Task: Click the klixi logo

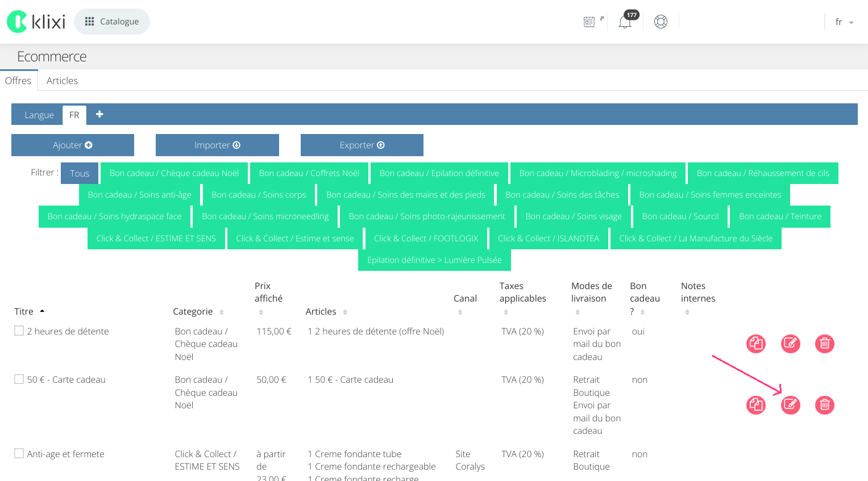Action: [36, 22]
